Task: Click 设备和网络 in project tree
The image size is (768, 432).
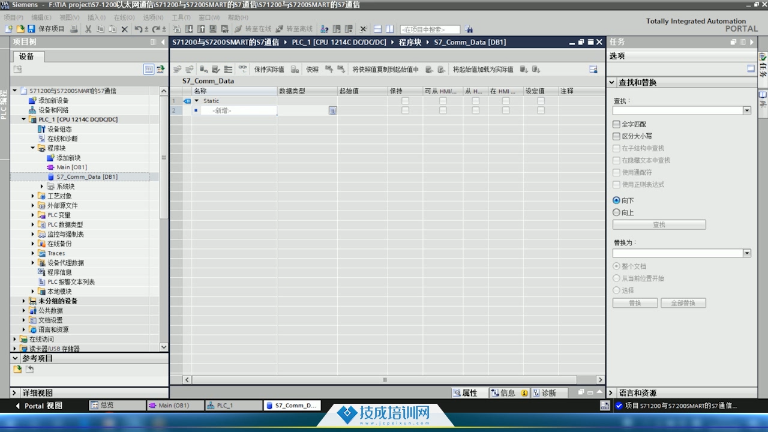Action: point(53,110)
